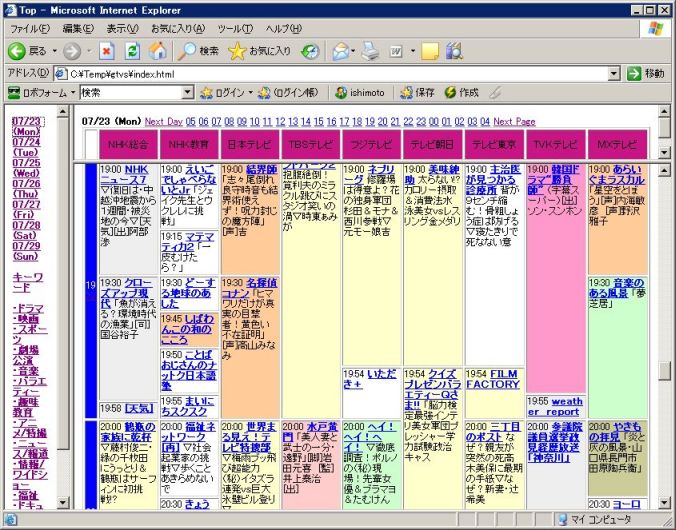676x530 pixels.
Task: Click the grey Forward arrow button
Action: coord(72,51)
